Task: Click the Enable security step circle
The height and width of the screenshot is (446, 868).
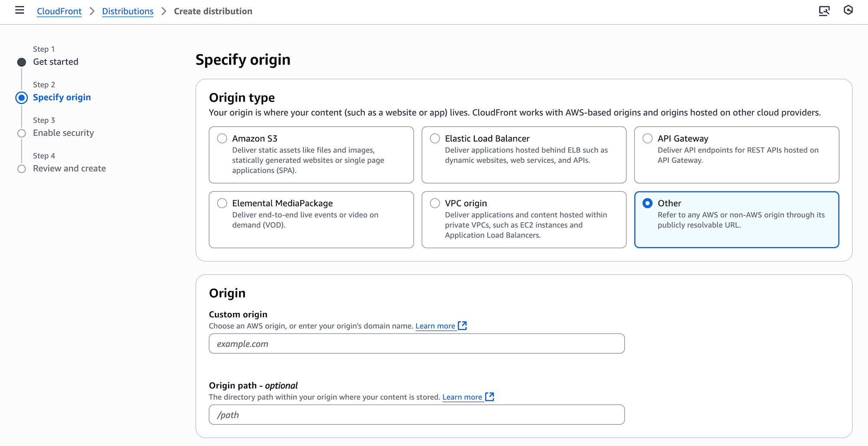Action: 22,133
